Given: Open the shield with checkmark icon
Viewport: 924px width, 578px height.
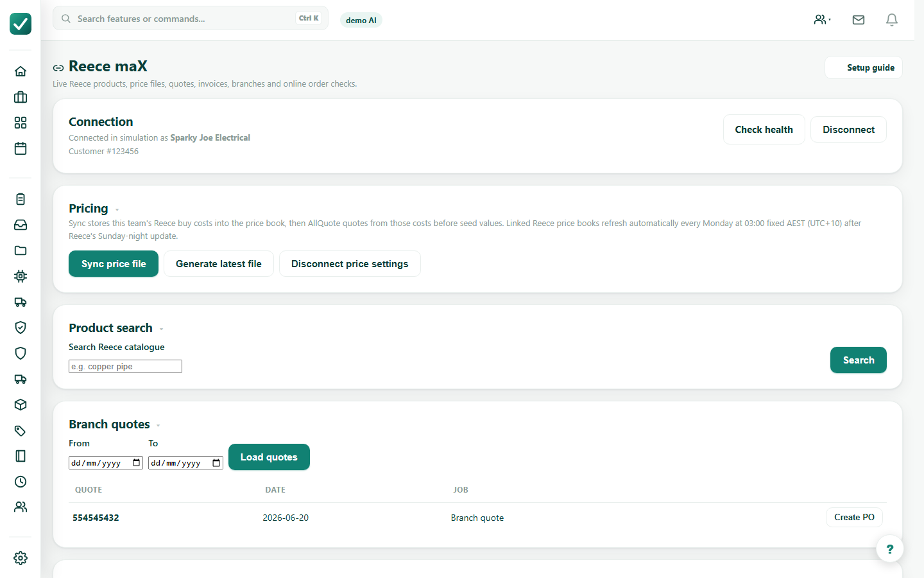Looking at the screenshot, I should (21, 328).
